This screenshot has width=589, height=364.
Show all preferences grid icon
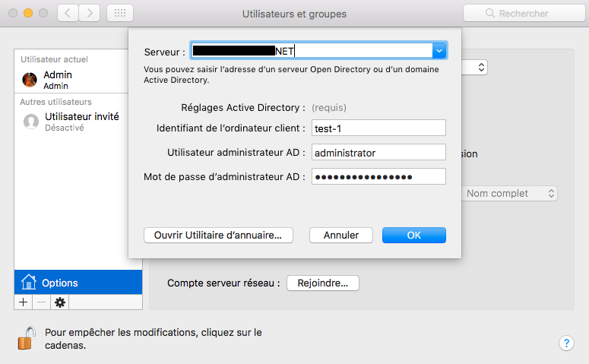click(120, 13)
